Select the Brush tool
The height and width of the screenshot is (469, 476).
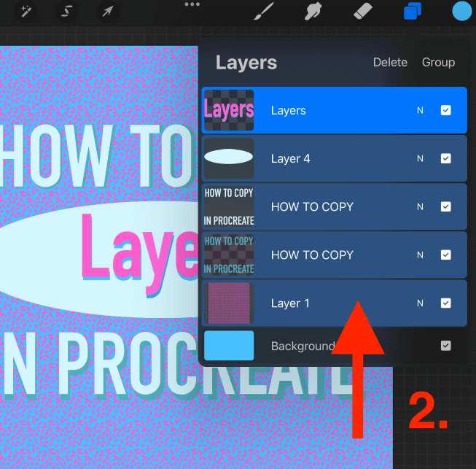click(x=263, y=11)
